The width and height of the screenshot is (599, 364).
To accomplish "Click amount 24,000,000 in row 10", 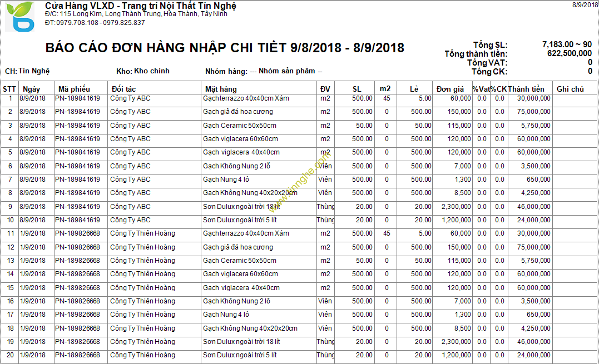I will pyautogui.click(x=534, y=220).
